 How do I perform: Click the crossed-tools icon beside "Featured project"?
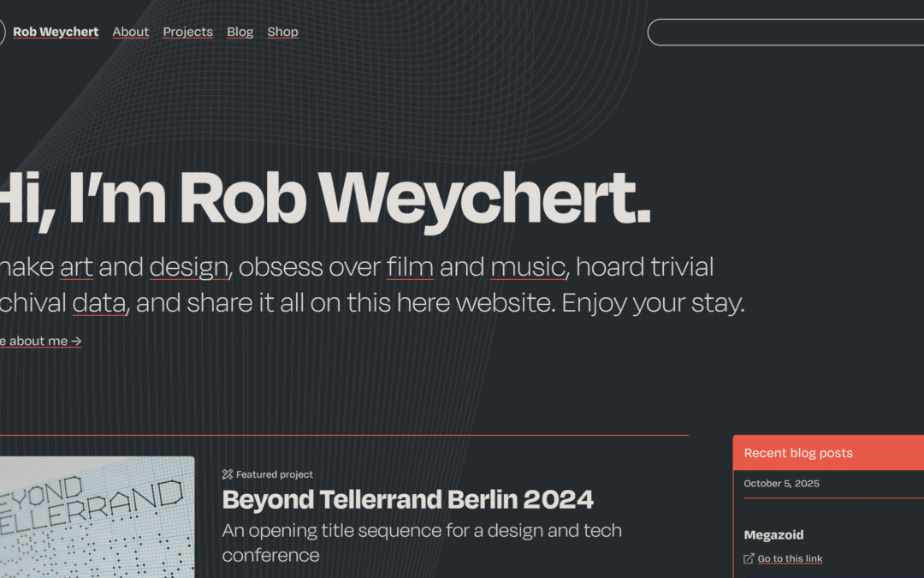pos(228,474)
